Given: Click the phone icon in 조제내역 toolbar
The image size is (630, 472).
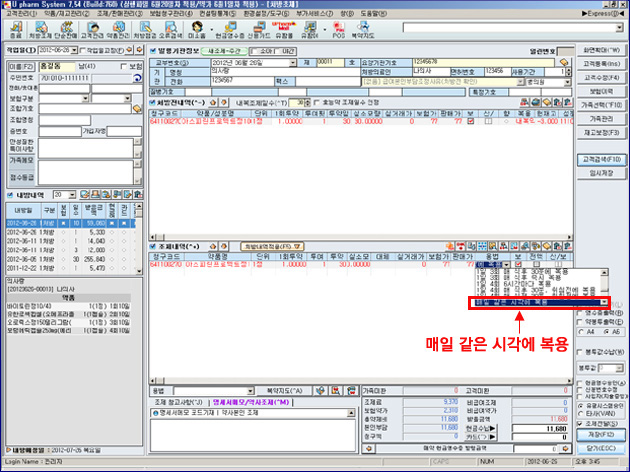Looking at the screenshot, I should tap(460, 246).
